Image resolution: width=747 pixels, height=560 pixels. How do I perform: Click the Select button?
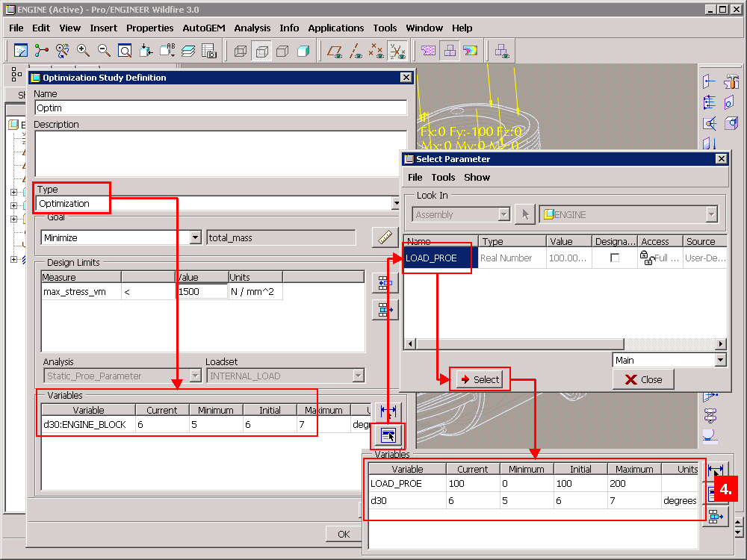(480, 379)
